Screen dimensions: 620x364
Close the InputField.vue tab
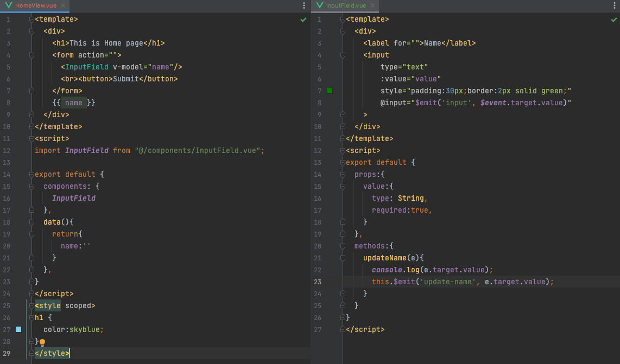pyautogui.click(x=372, y=5)
